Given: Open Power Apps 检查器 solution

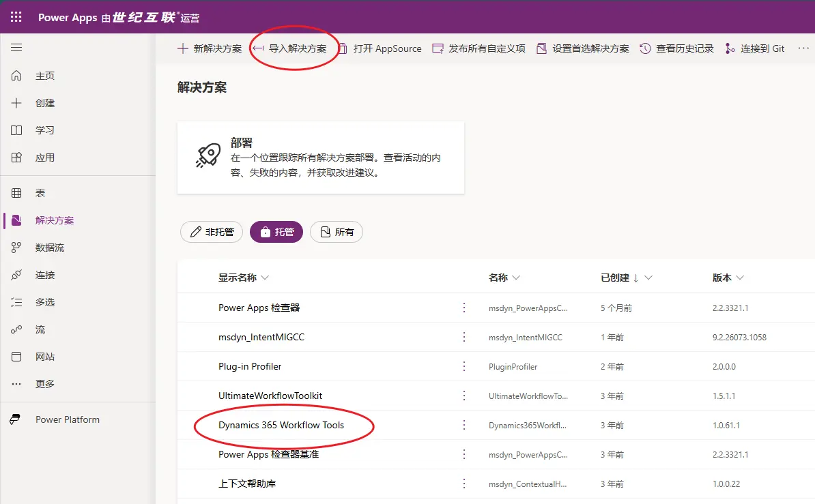Looking at the screenshot, I should coord(259,308).
